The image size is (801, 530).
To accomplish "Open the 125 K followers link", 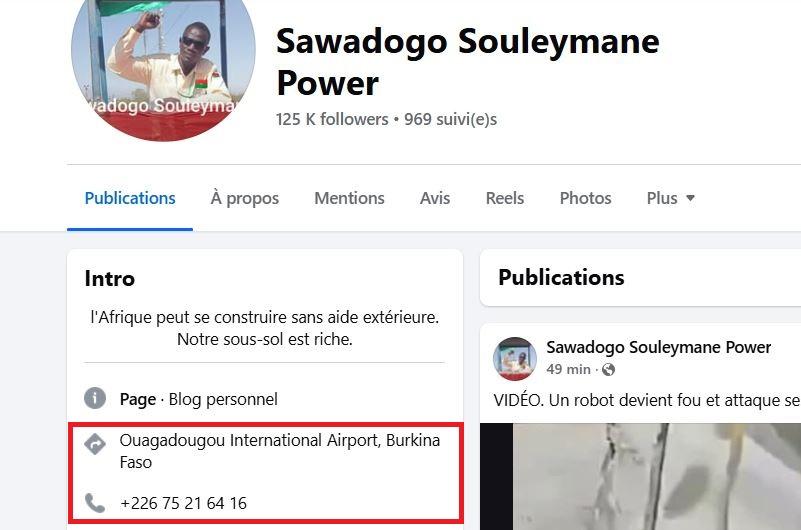I will coord(332,119).
